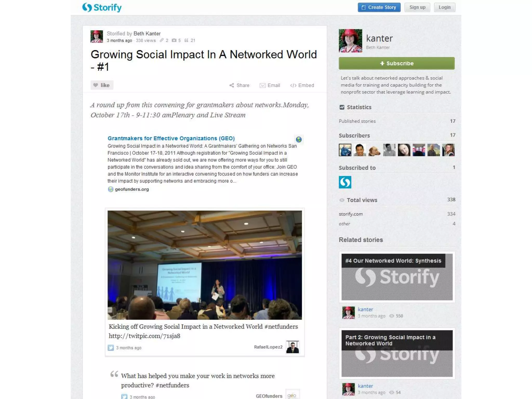Click the RafaelLopez2 avatar picture
This screenshot has height=399, width=532.
point(292,347)
